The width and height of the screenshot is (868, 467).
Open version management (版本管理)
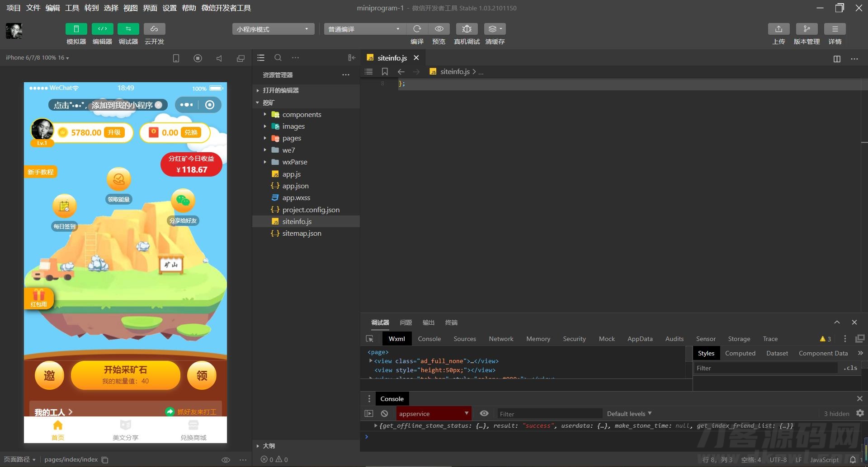(807, 29)
